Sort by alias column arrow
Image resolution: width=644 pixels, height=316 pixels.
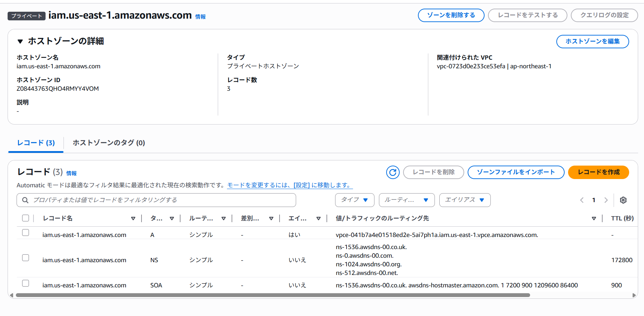(319, 218)
